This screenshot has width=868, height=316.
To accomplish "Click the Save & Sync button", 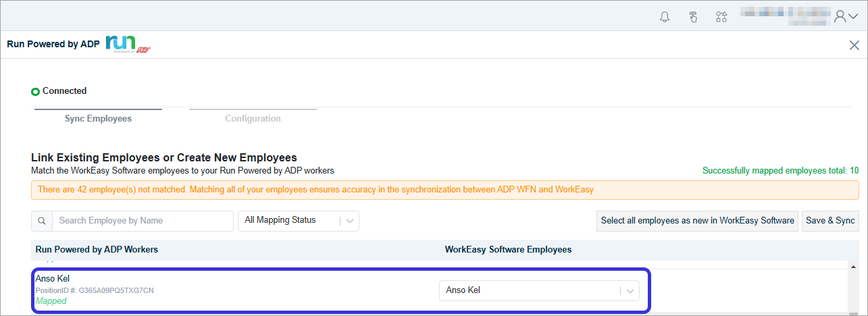I will 830,221.
